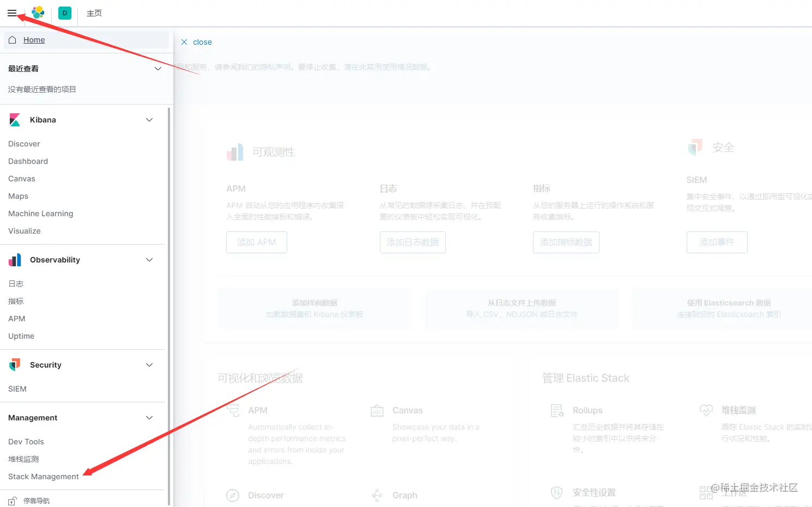Viewport: 812px width, 507px height.
Task: Click the Rollups icon
Action: coord(557,410)
